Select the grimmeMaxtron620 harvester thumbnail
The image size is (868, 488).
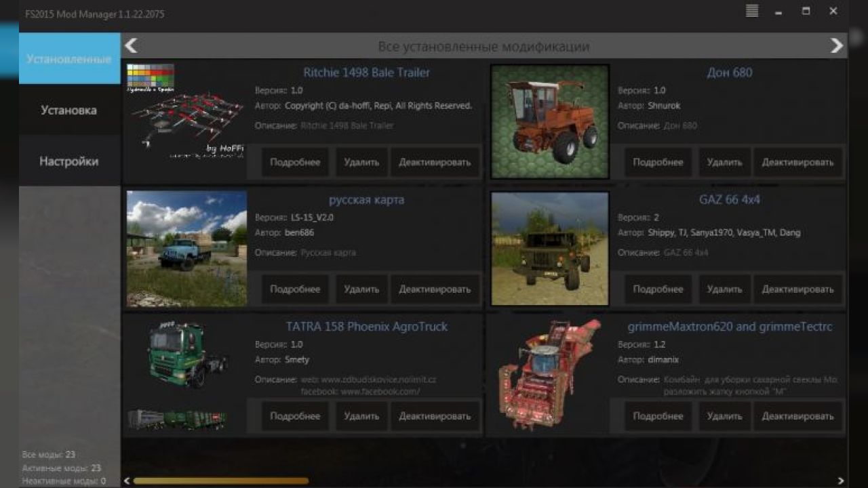pos(550,375)
